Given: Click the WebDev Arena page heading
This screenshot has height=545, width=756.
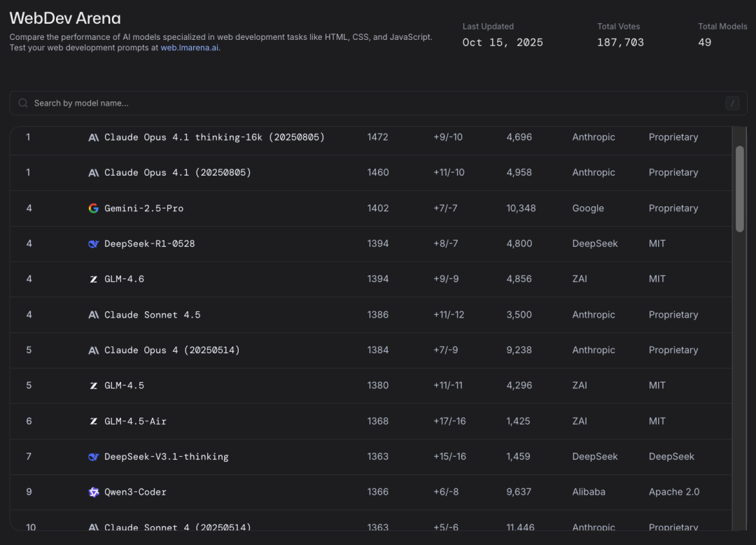Looking at the screenshot, I should click(65, 18).
